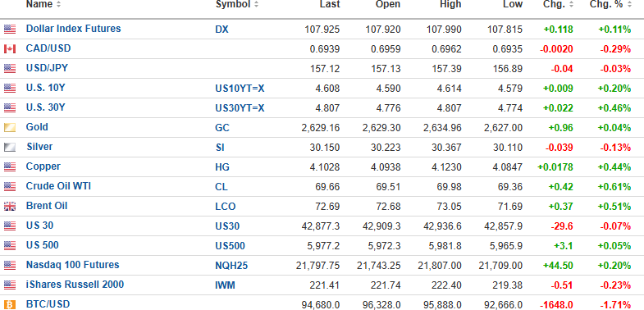The height and width of the screenshot is (310, 644).
Task: Select the US 500 index link
Action: (43, 245)
